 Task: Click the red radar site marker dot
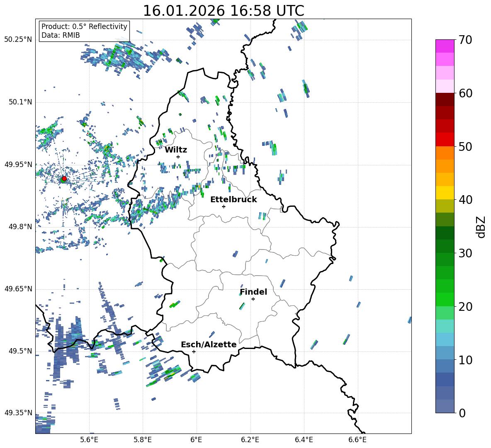[x=64, y=179]
